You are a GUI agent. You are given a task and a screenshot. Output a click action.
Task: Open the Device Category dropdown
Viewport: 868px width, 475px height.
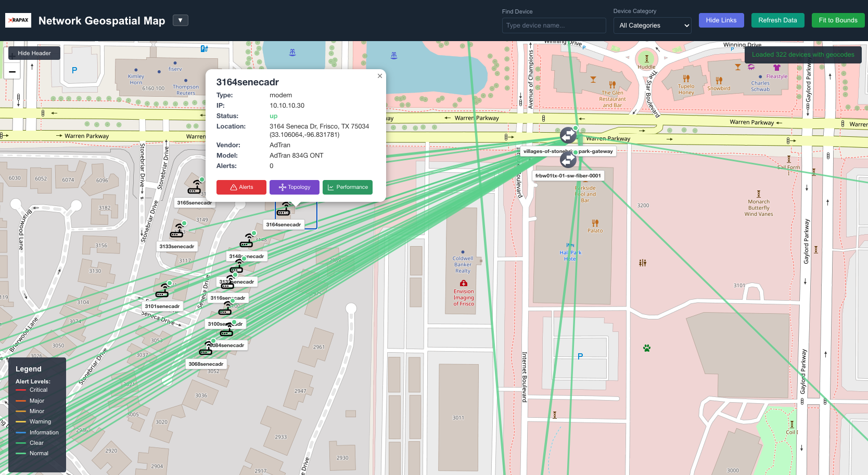653,25
